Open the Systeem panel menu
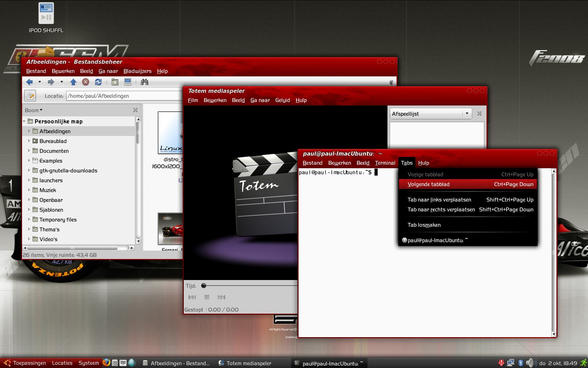The image size is (588, 368). (89, 363)
